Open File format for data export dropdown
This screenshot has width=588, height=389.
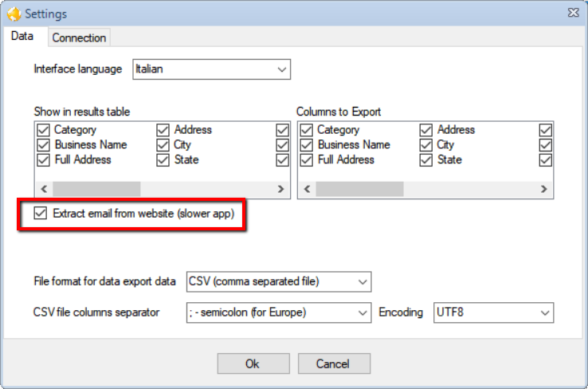(279, 281)
